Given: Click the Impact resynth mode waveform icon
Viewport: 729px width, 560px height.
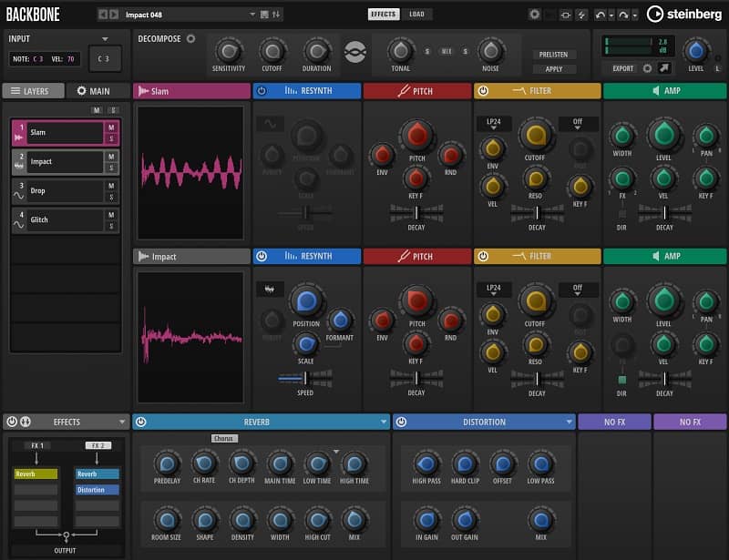Looking at the screenshot, I should (x=270, y=289).
